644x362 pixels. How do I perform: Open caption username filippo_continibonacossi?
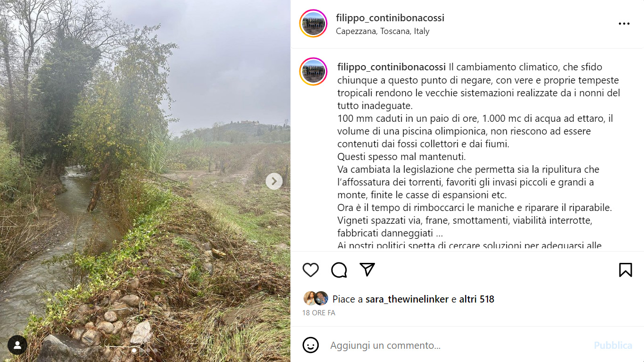(392, 67)
